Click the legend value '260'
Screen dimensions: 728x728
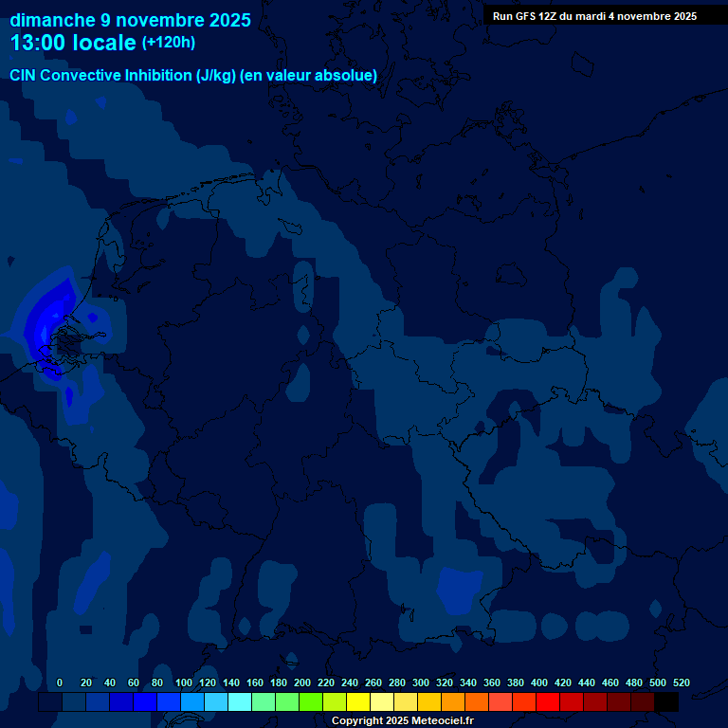[x=373, y=682]
